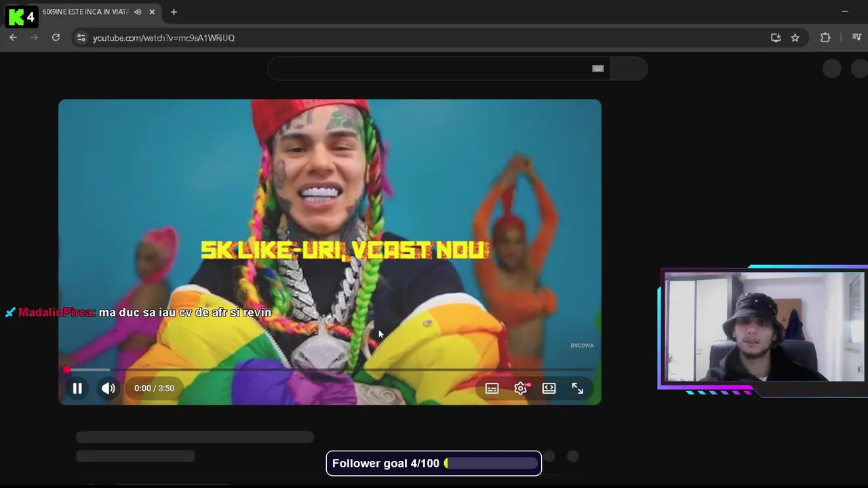868x488 pixels.
Task: Go forward in the browser history
Action: pyautogui.click(x=34, y=37)
